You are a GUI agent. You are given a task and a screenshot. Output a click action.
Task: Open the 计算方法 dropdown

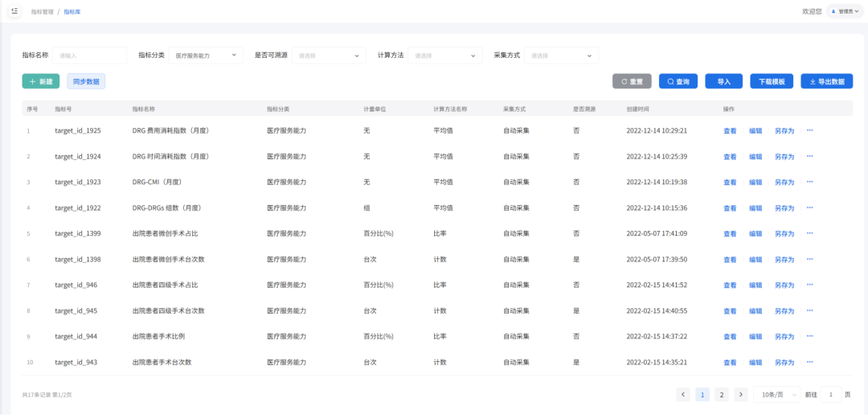pyautogui.click(x=445, y=55)
